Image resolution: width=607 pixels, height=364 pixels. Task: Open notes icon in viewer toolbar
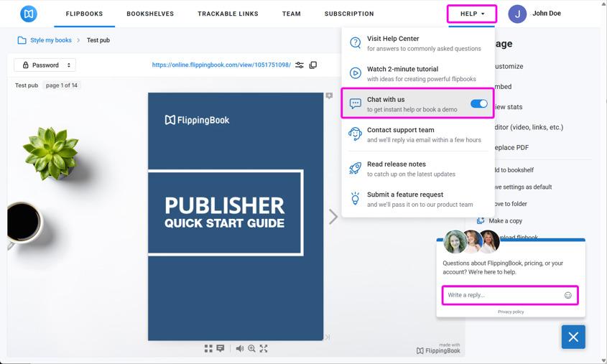[221, 348]
